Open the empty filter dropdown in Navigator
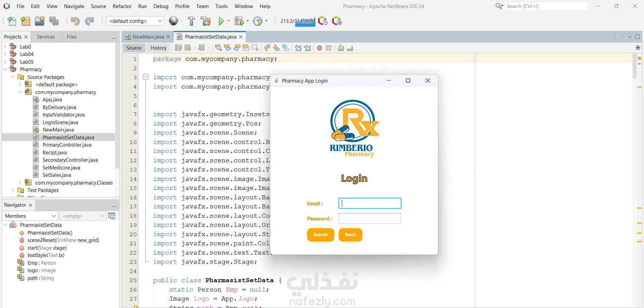Viewport: 644px width, 308px height. click(x=83, y=216)
